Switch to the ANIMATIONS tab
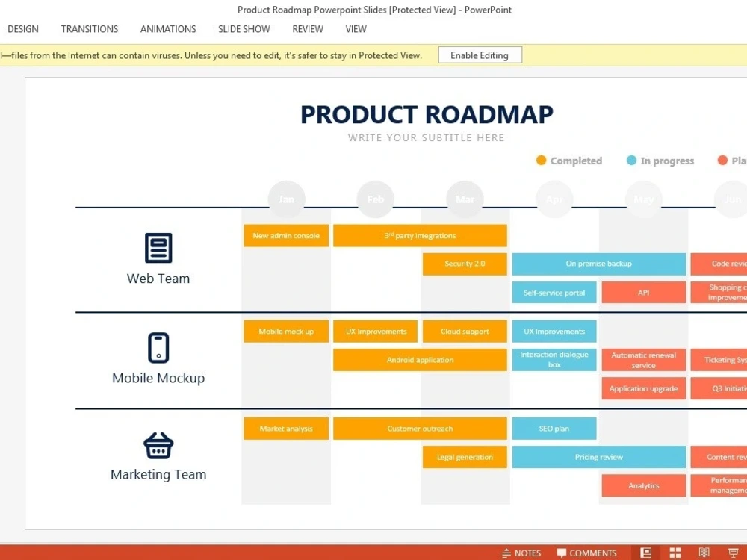Image resolution: width=747 pixels, height=560 pixels. click(167, 29)
